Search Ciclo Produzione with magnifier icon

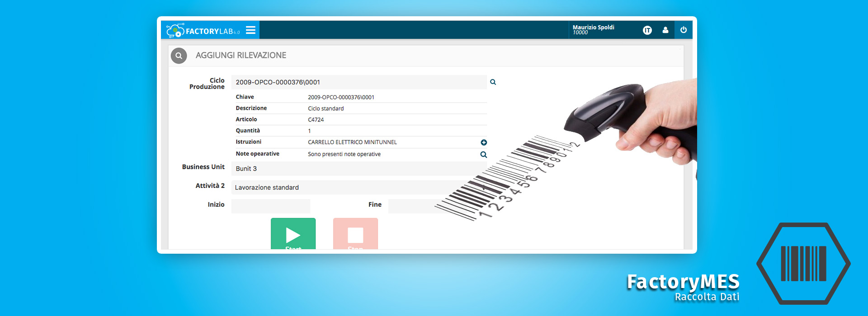pyautogui.click(x=493, y=82)
